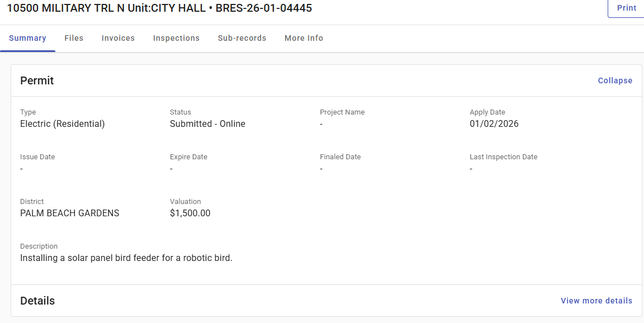Click the PALM BEACH GARDENS district value

[70, 213]
